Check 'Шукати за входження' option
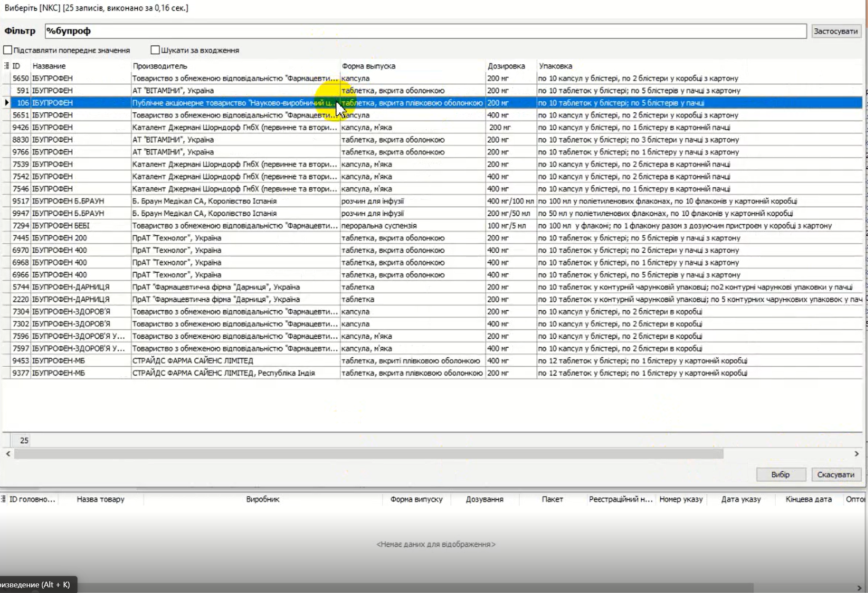Image resolution: width=868 pixels, height=593 pixels. (155, 50)
